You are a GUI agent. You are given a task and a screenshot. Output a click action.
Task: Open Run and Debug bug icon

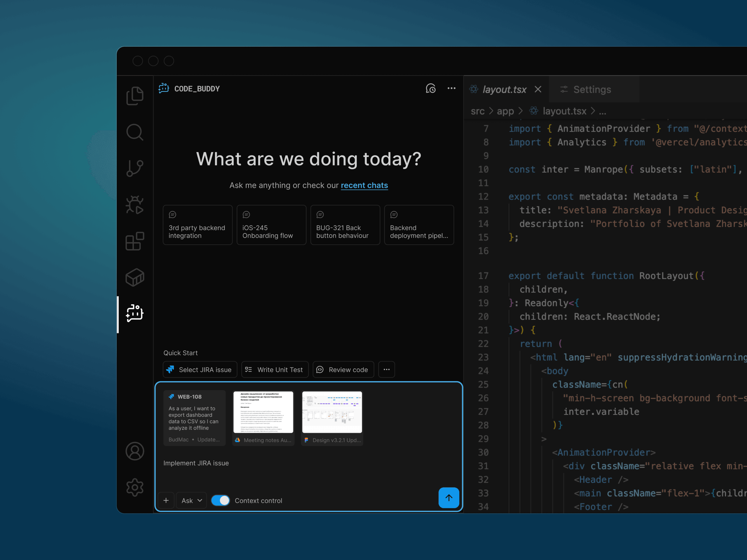[x=135, y=204]
